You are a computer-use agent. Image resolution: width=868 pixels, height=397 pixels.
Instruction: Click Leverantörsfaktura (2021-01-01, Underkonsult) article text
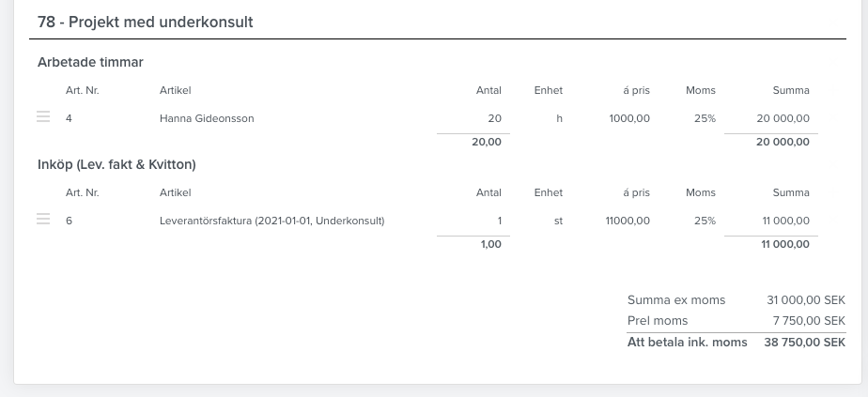(x=271, y=221)
